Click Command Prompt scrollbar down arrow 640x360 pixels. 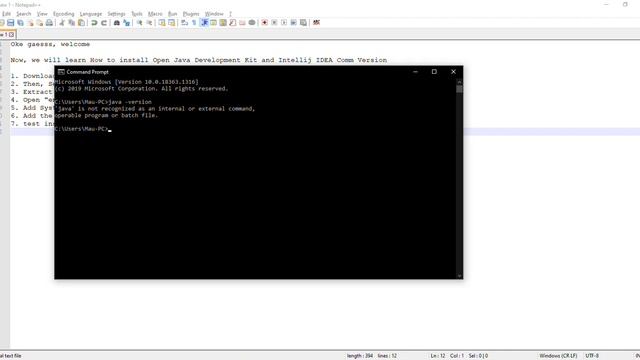point(460,276)
